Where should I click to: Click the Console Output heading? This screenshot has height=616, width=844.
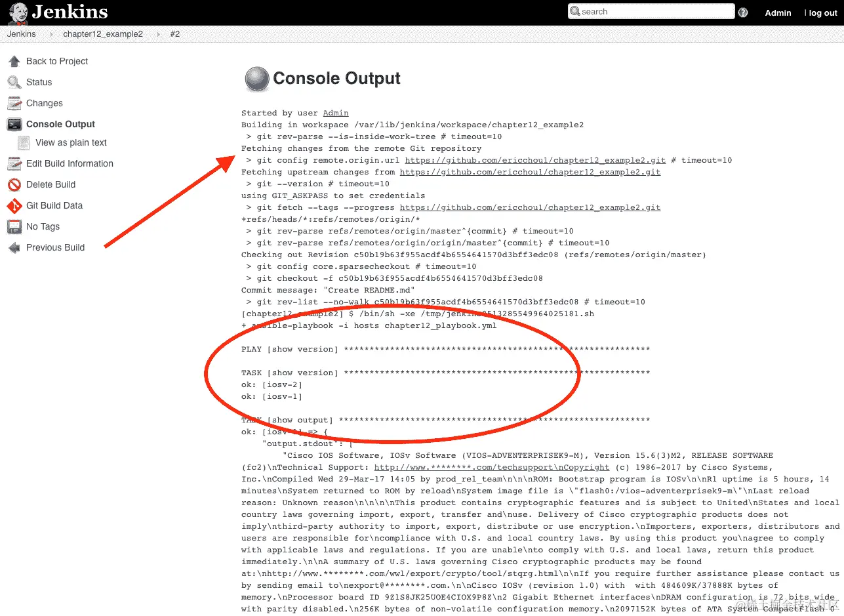(x=336, y=79)
